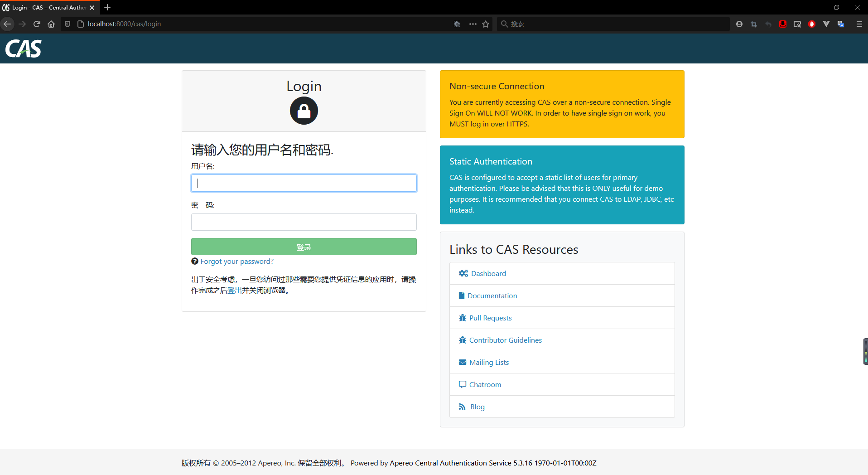Go to browser home page icon
The height and width of the screenshot is (475, 868).
51,24
